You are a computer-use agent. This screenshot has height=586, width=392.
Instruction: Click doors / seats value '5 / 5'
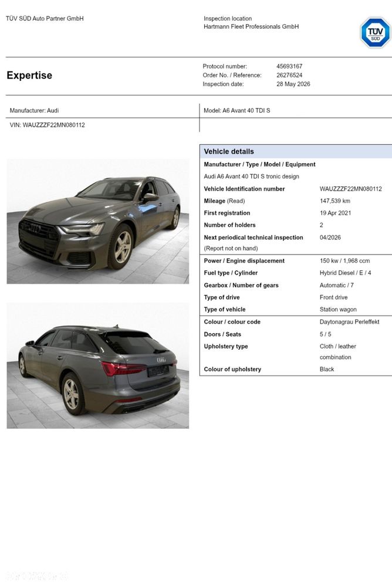pos(325,334)
